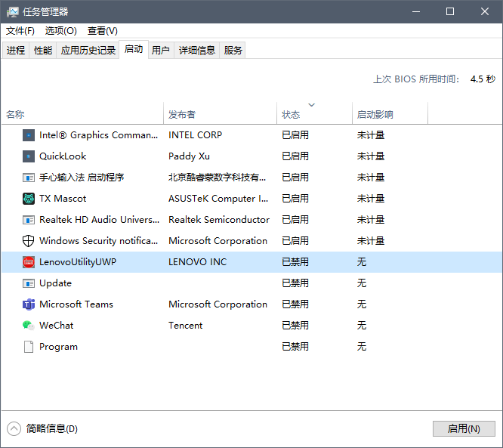
Task: Sort by the 状态 column header
Action: (x=291, y=115)
